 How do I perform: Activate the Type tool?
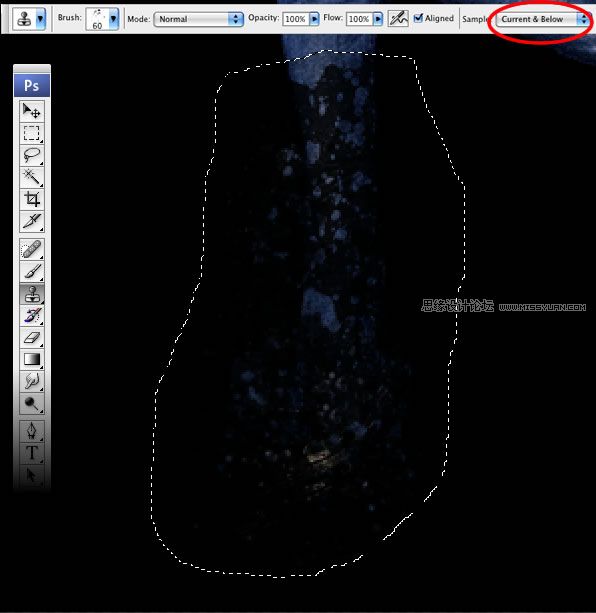32,453
